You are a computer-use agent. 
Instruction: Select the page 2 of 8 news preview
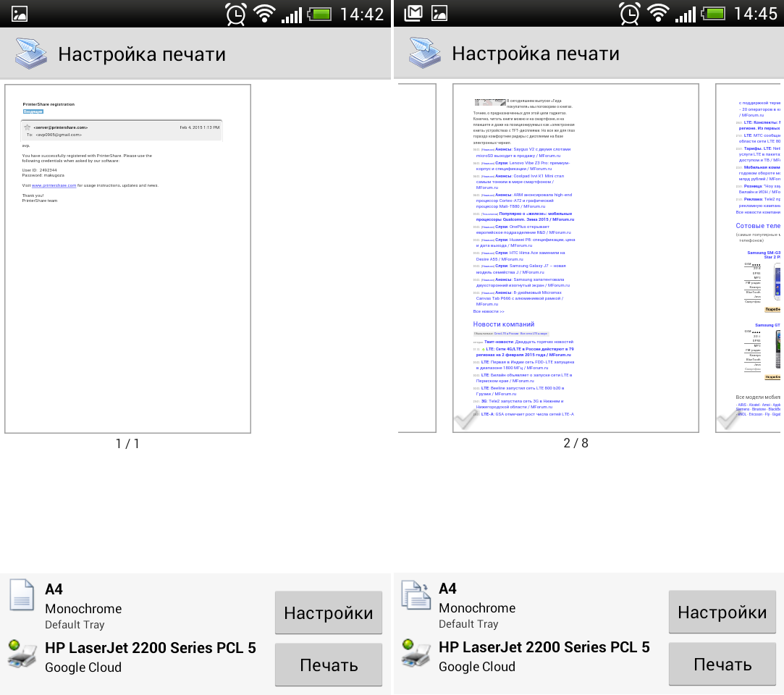576,258
